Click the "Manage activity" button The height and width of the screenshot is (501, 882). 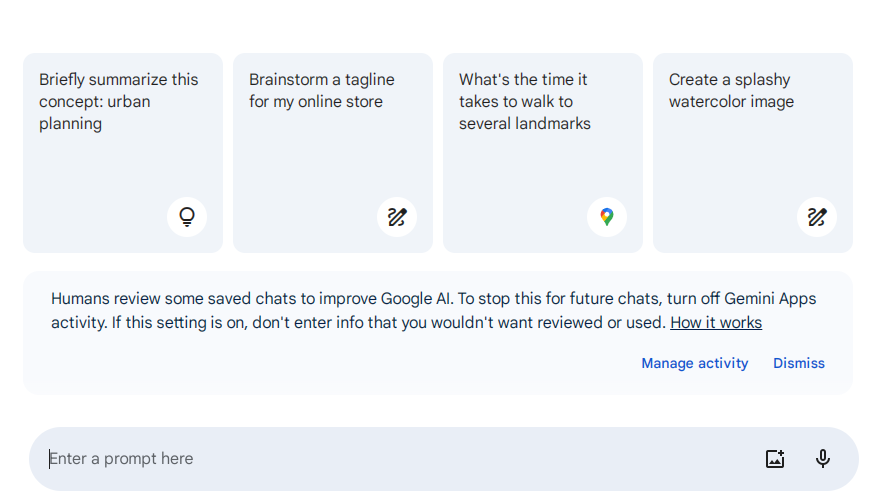[x=695, y=364]
